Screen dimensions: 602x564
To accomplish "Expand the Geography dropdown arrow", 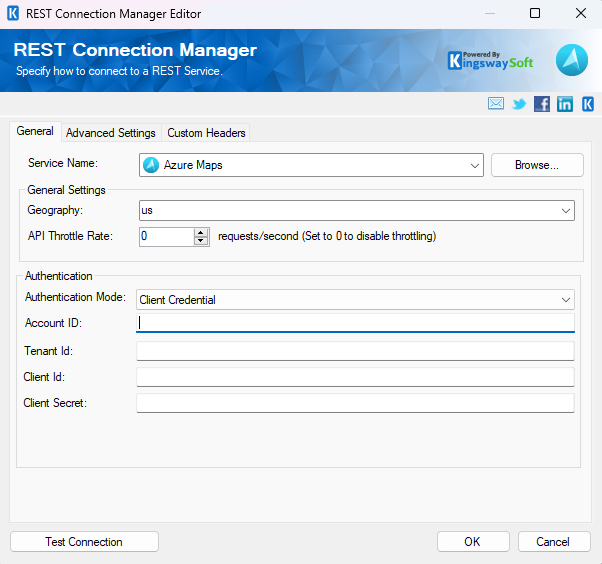I will [x=566, y=210].
